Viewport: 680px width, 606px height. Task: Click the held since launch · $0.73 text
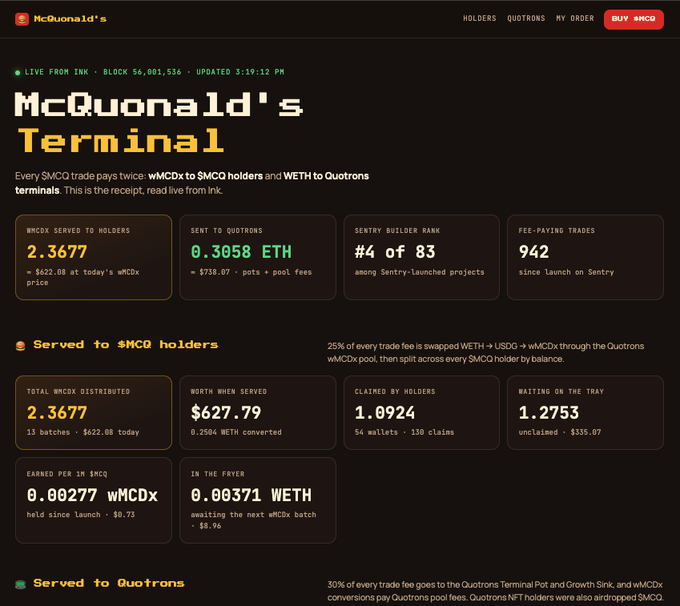click(81, 515)
